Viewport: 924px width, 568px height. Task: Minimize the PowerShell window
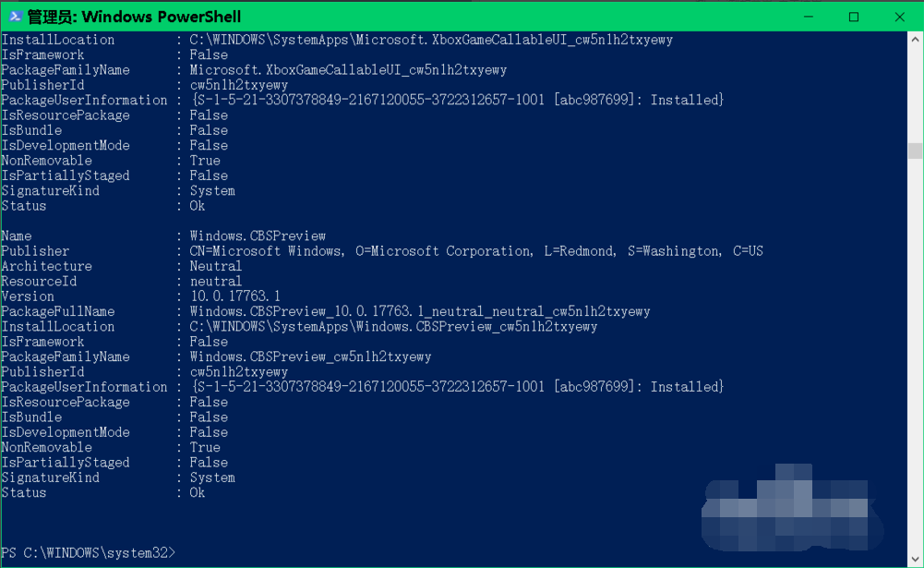809,17
